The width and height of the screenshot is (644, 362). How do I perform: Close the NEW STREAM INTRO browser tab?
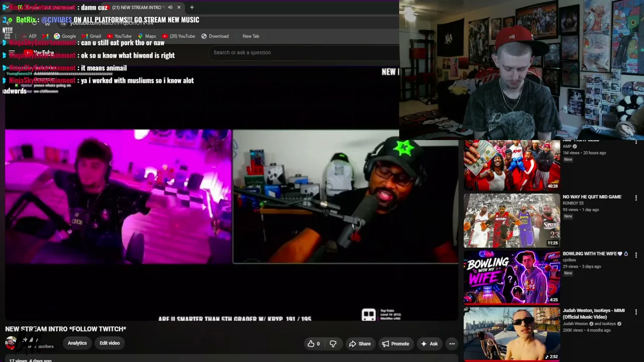(179, 8)
